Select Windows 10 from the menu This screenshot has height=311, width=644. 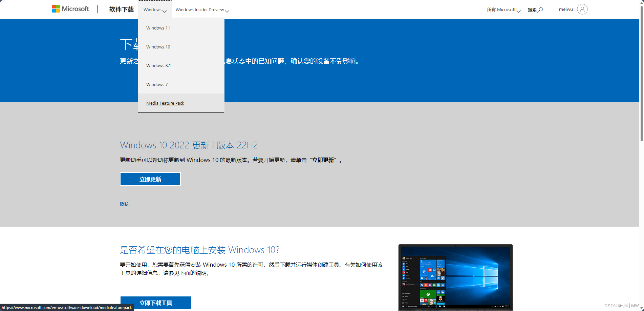pyautogui.click(x=181, y=47)
